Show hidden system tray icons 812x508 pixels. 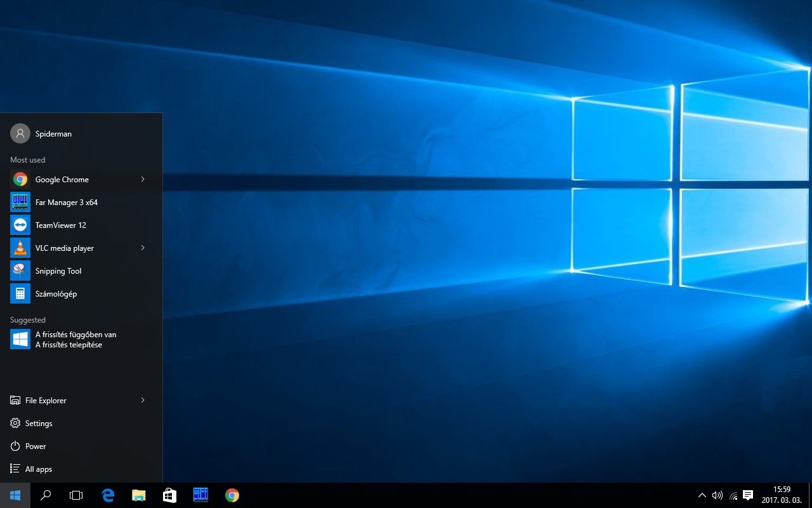tap(702, 495)
